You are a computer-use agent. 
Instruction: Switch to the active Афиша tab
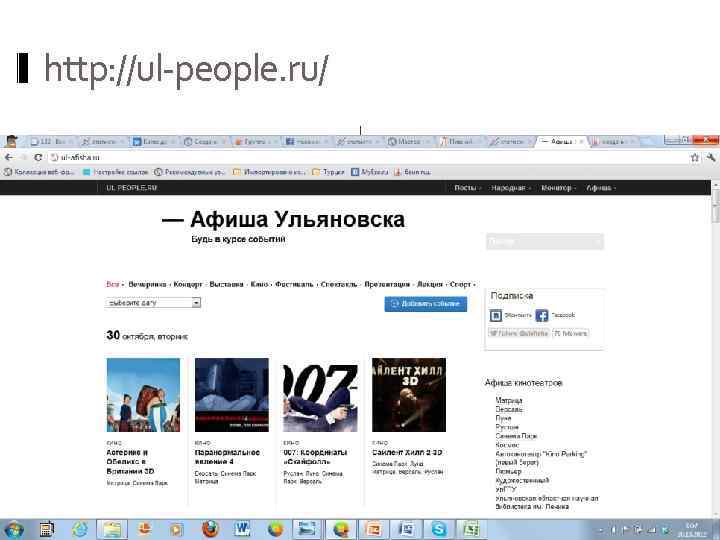[x=561, y=141]
